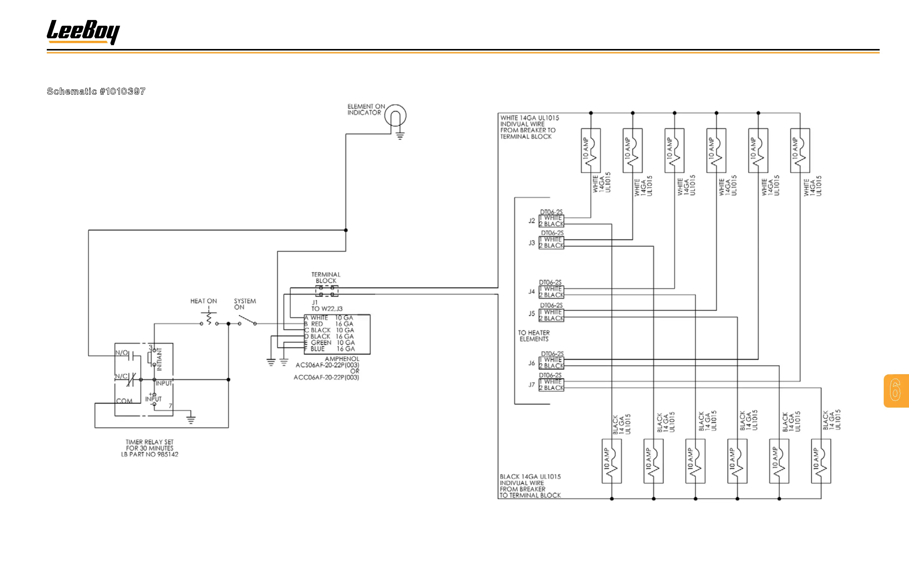The image size is (909, 588).
Task: Click the System On switch symbol
Action: (x=247, y=320)
